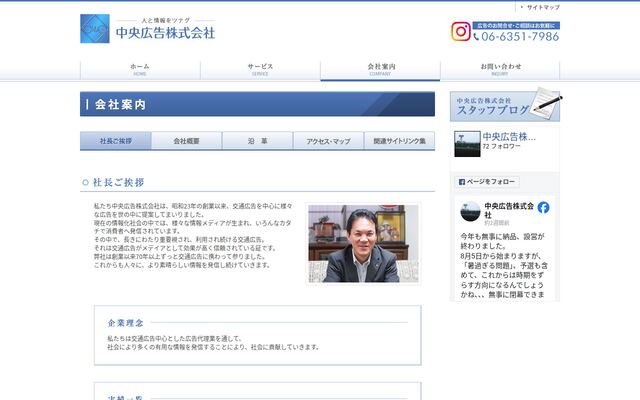Switch to アクセス・マップ tab

point(329,141)
